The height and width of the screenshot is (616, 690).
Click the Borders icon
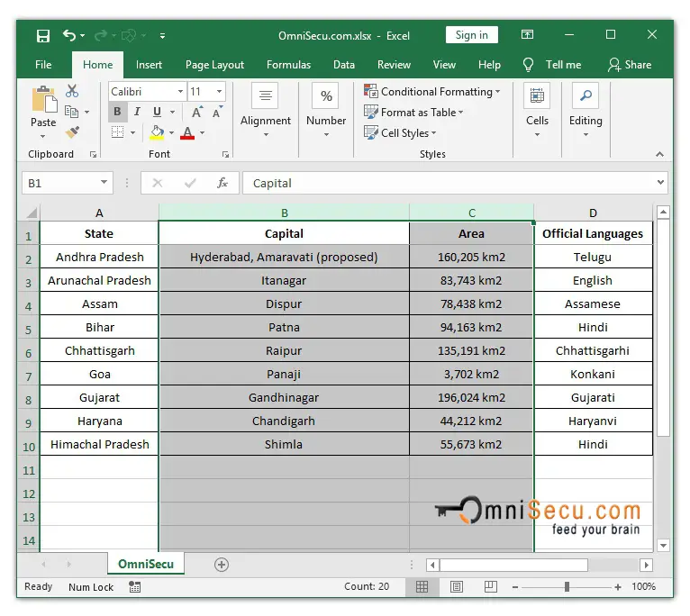pyautogui.click(x=117, y=132)
